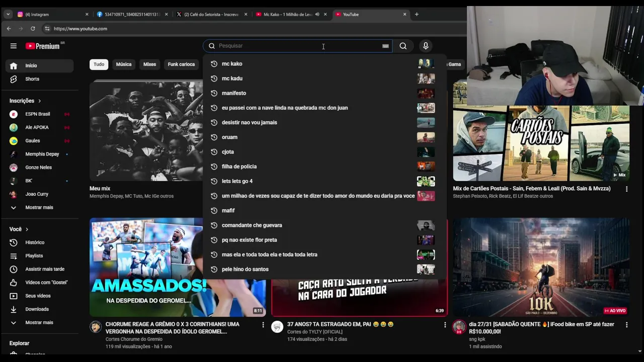Go back with the browser back arrow
The height and width of the screenshot is (362, 644).
click(9, 29)
